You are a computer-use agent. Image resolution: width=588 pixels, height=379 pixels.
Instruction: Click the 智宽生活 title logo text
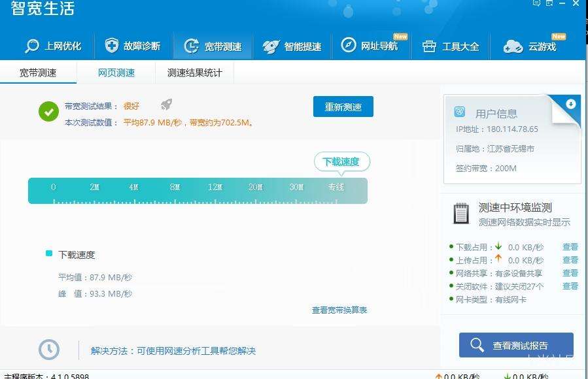[43, 8]
